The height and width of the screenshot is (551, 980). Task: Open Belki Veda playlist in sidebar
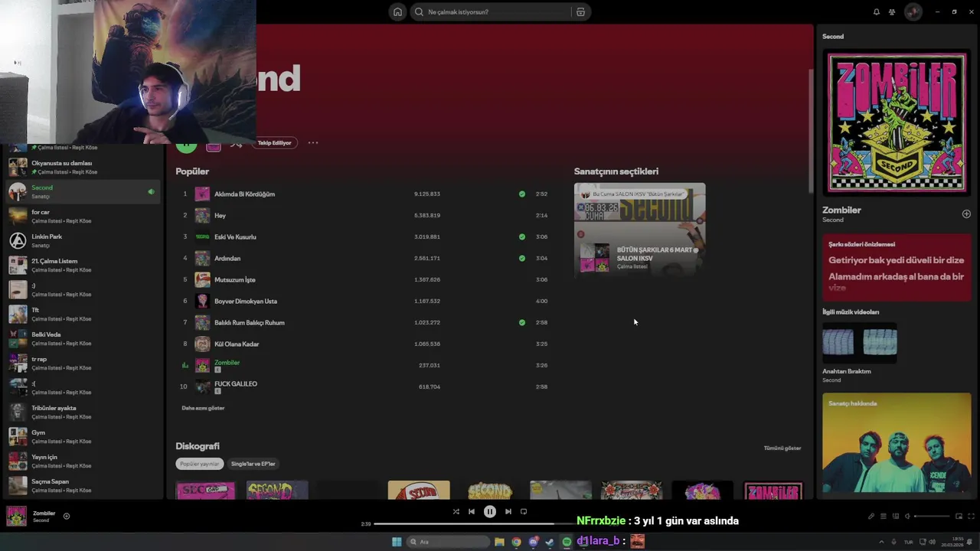(x=82, y=338)
